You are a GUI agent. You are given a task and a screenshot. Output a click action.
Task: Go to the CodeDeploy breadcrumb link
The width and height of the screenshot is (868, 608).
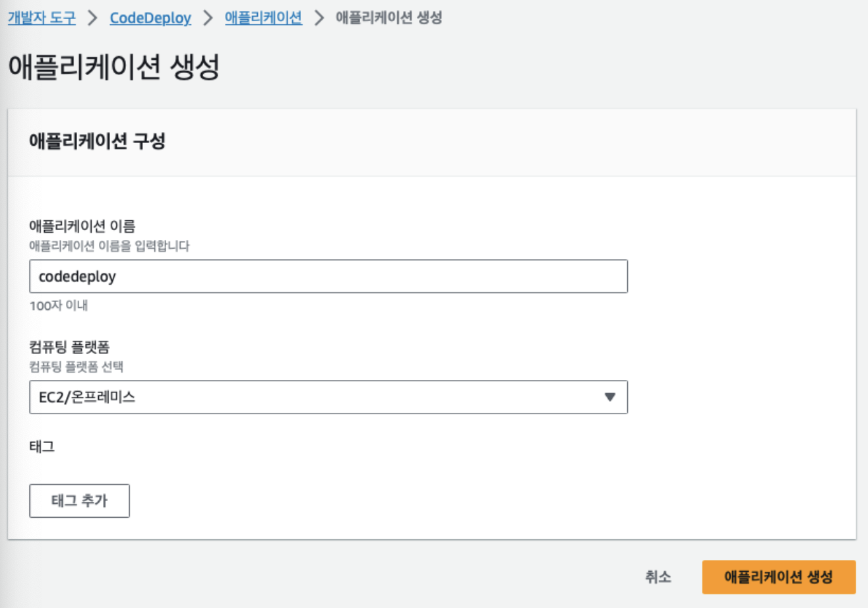click(150, 18)
